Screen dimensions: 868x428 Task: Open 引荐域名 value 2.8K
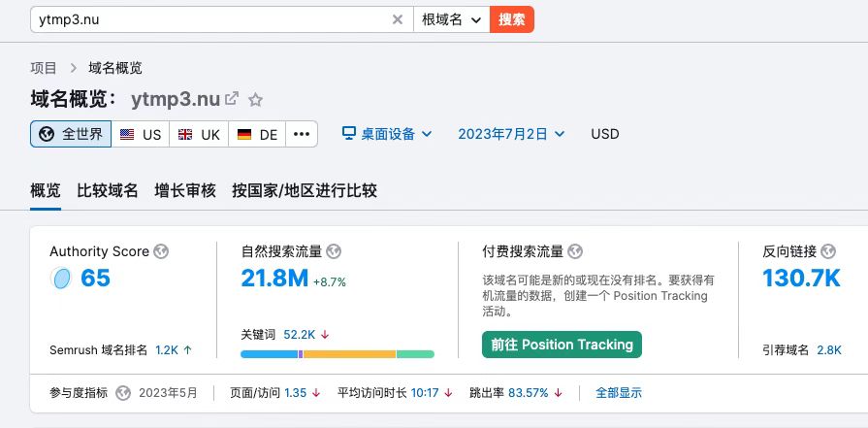[829, 350]
